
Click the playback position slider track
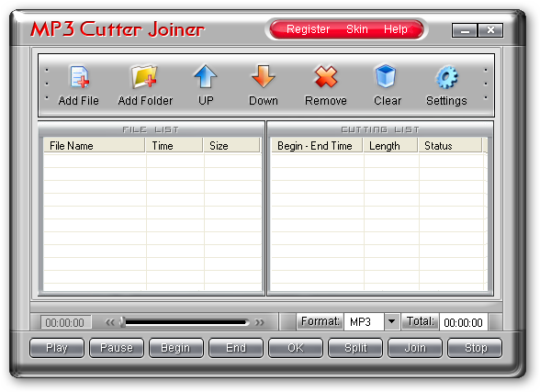click(x=185, y=322)
